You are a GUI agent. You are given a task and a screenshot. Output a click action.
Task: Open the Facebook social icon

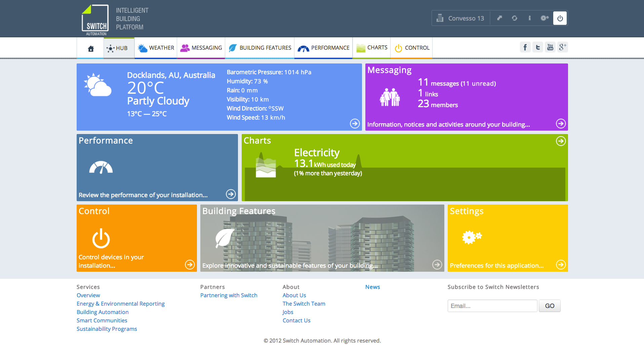click(x=525, y=47)
